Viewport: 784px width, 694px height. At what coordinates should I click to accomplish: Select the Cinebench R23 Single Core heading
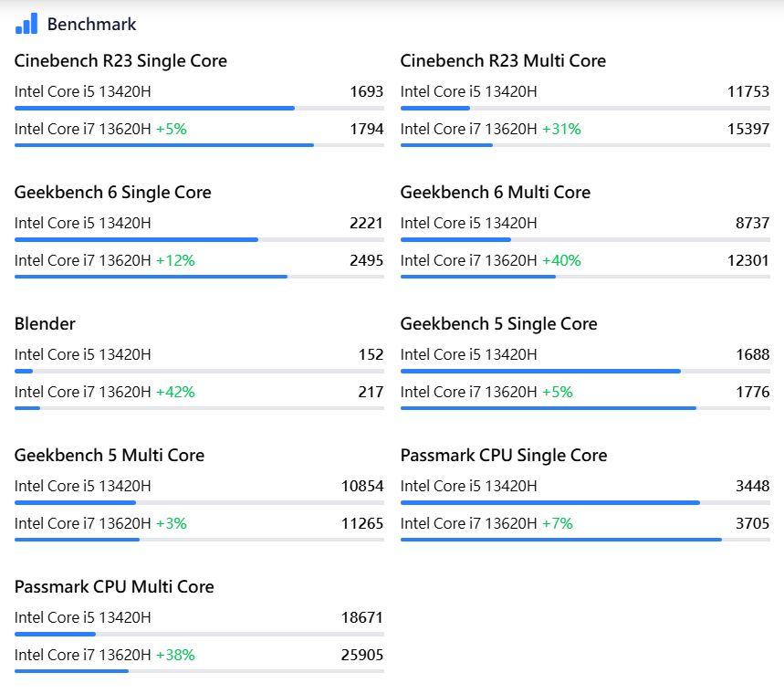coord(120,61)
